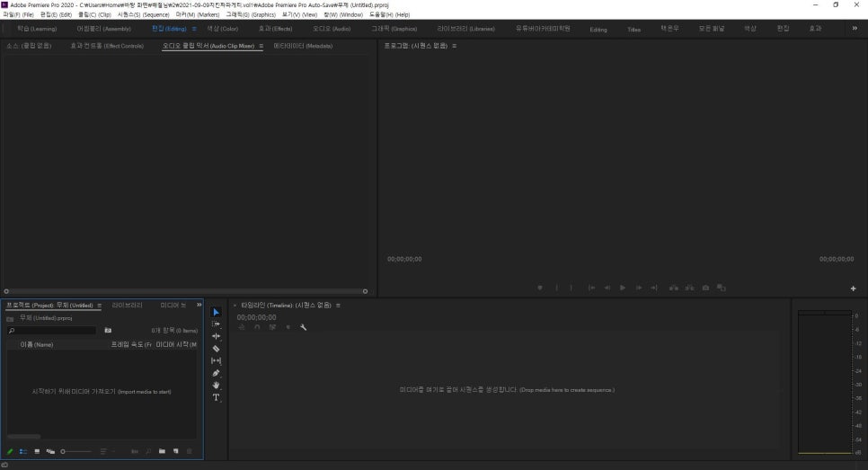Screen dimensions: 868x470
Task: Open the 파일 (File) menu
Action: click(x=18, y=15)
